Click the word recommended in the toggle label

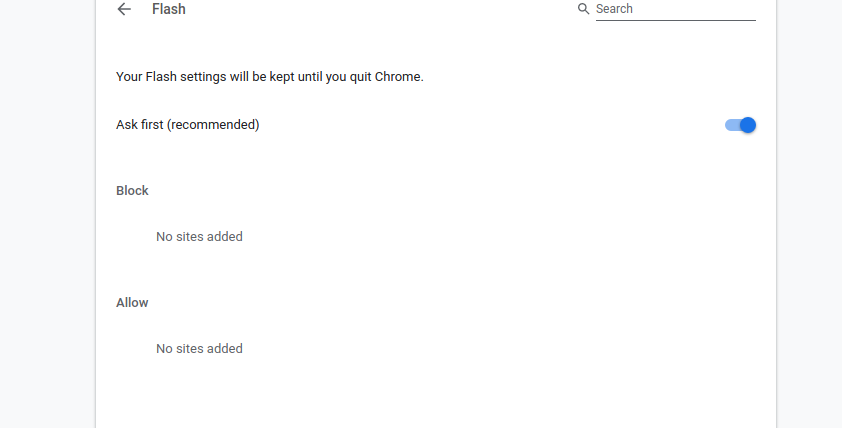coord(213,125)
